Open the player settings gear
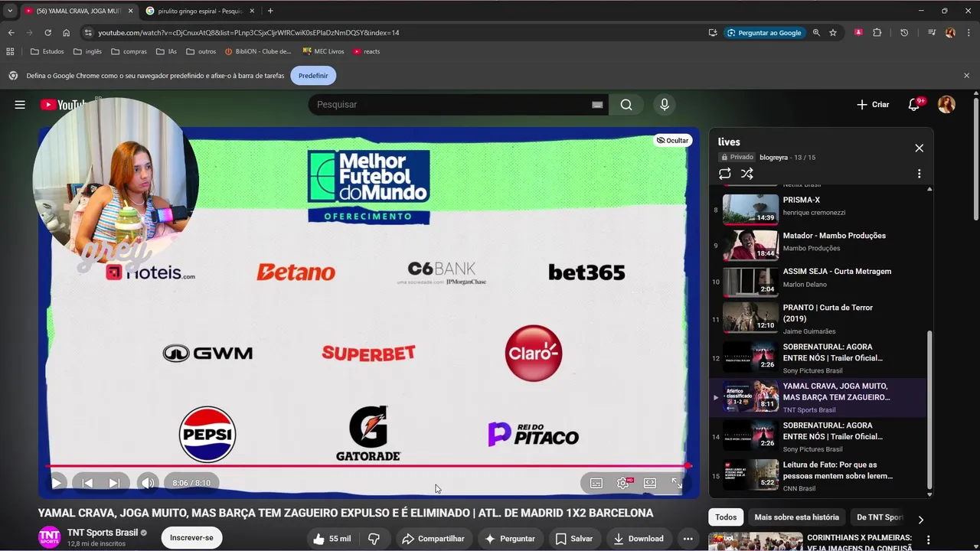 (x=623, y=483)
